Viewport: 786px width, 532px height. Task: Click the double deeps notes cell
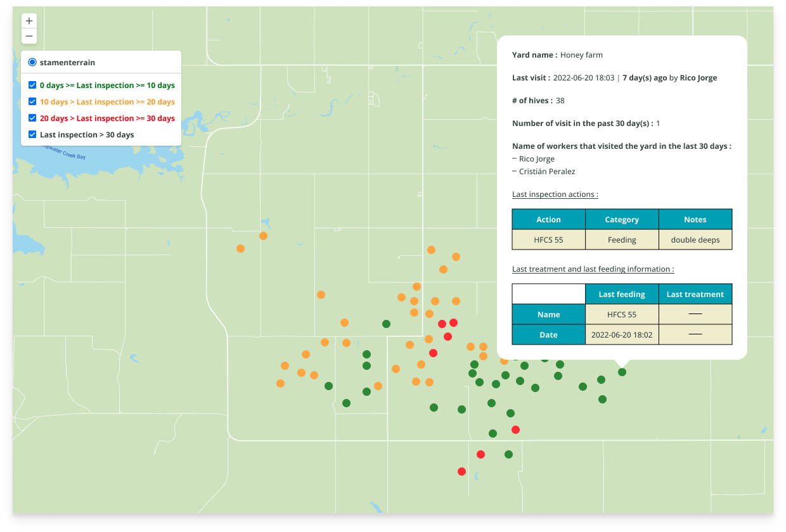click(695, 240)
